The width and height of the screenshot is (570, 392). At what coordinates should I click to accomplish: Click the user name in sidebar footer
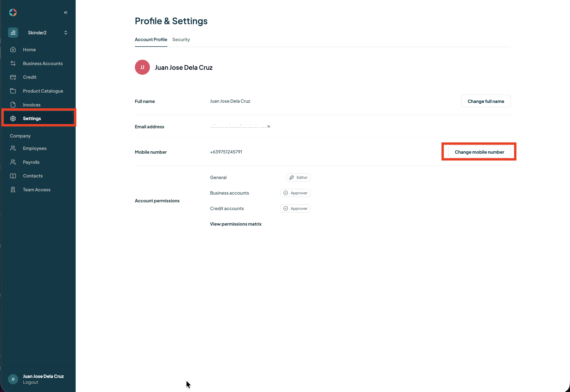43,376
